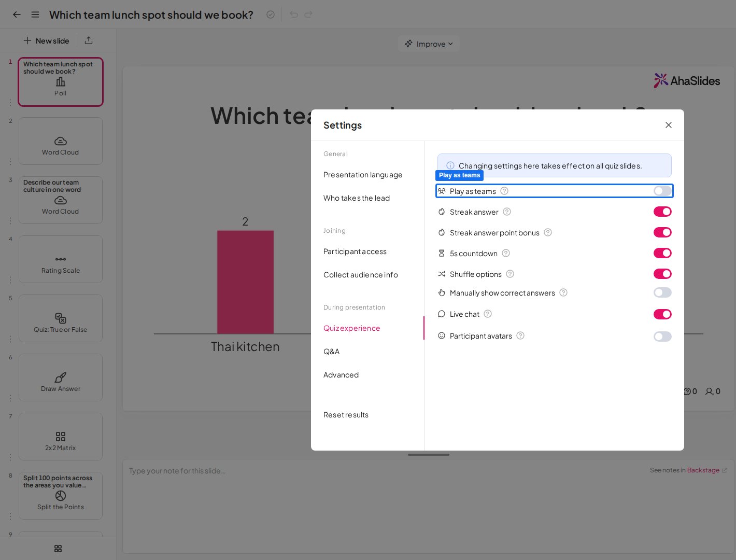Enable Manually show correct answers toggle
This screenshot has width=736, height=560.
pyautogui.click(x=662, y=292)
